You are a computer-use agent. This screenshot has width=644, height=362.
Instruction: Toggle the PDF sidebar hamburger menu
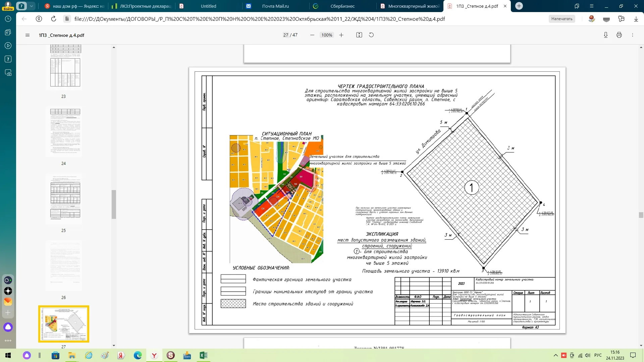28,35
